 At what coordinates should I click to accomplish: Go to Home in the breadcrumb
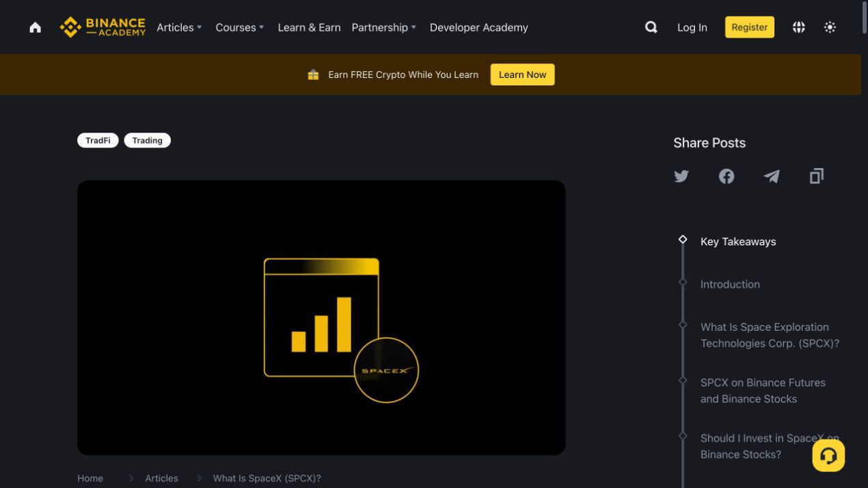[90, 478]
